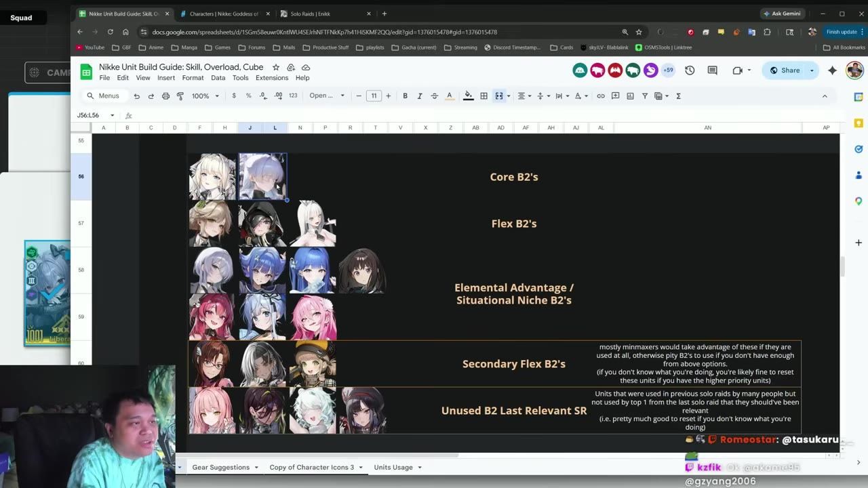Click the Share button
The image size is (868, 488).
click(x=785, y=70)
